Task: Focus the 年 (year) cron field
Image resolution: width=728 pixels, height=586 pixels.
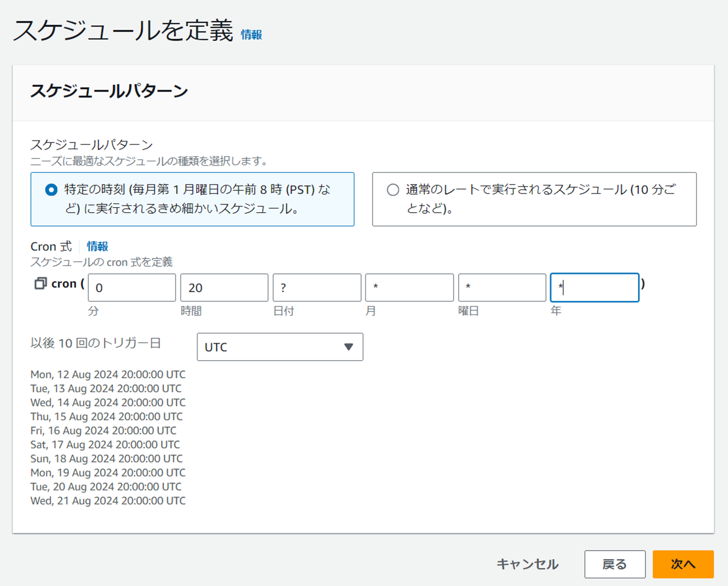Action: click(x=594, y=287)
